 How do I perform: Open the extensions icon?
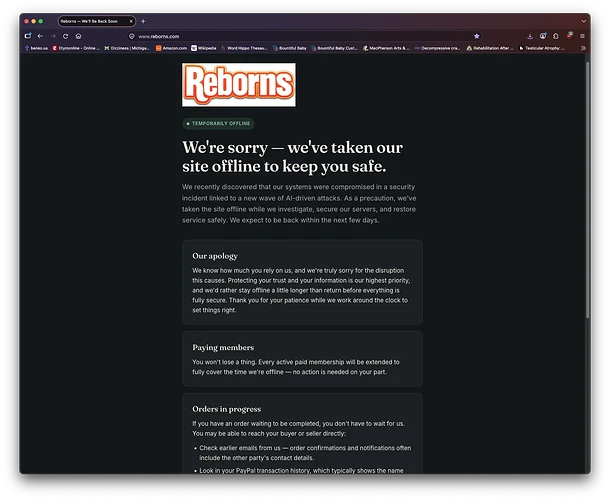tap(556, 36)
